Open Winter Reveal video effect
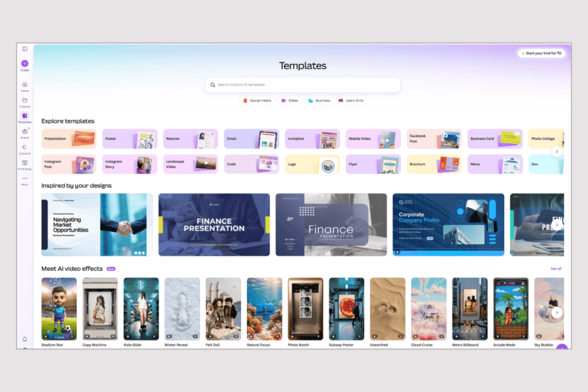The width and height of the screenshot is (588, 392). 182,309
